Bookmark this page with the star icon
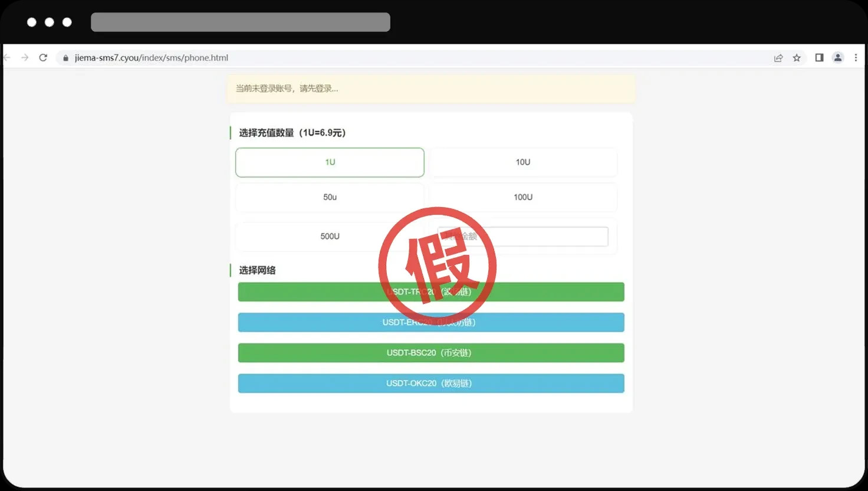Viewport: 868px width, 491px height. coord(797,57)
